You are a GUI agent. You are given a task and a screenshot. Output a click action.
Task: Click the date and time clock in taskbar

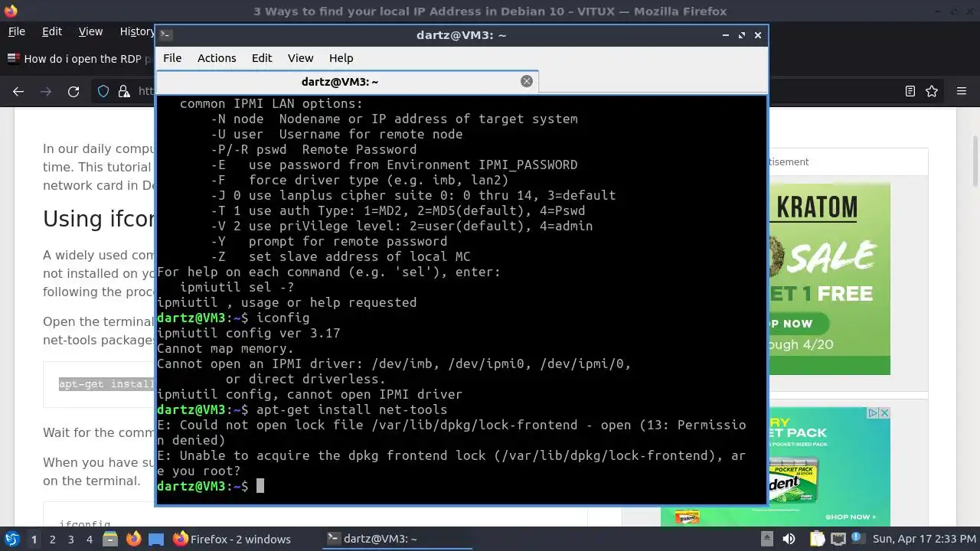point(923,539)
